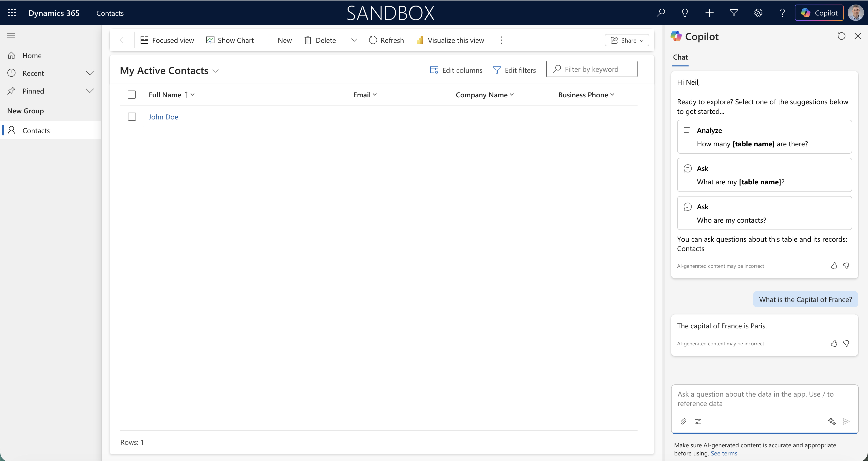Viewport: 868px width, 461px height.
Task: Thumbs up the Paris answer
Action: click(x=834, y=344)
